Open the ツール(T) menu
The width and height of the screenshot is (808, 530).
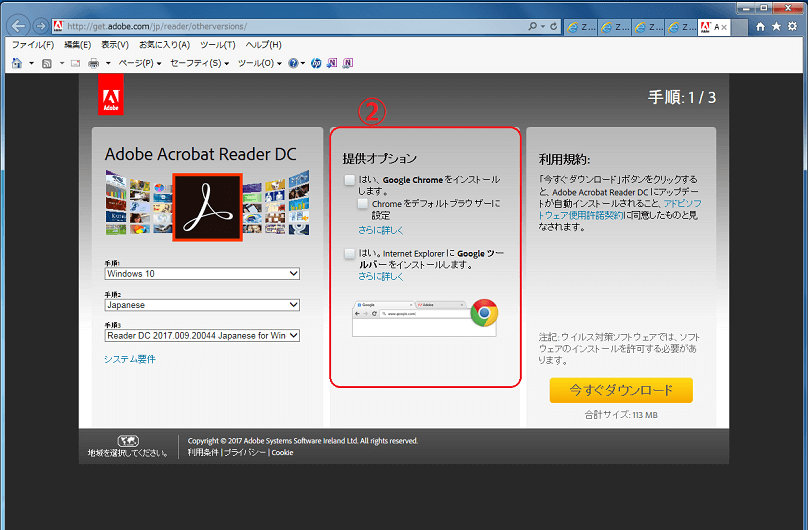pyautogui.click(x=217, y=45)
